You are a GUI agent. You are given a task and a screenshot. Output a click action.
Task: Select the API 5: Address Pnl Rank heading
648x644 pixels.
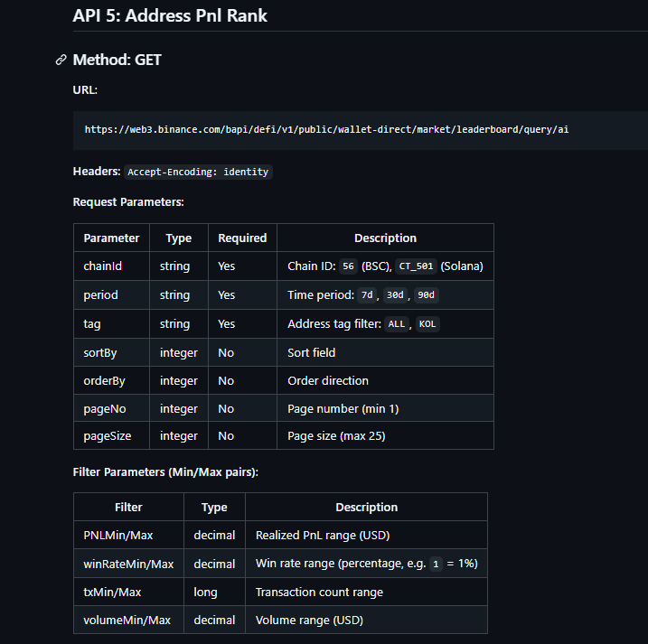(x=170, y=15)
